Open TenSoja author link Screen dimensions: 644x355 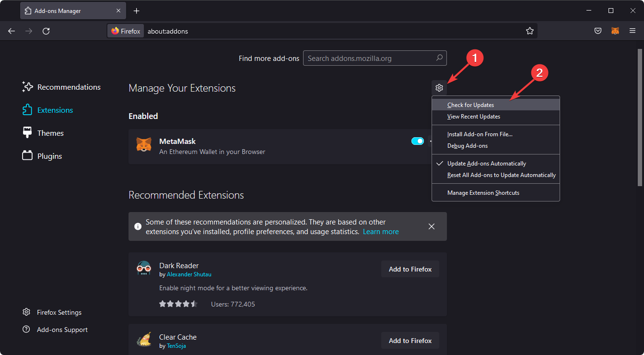tap(176, 346)
